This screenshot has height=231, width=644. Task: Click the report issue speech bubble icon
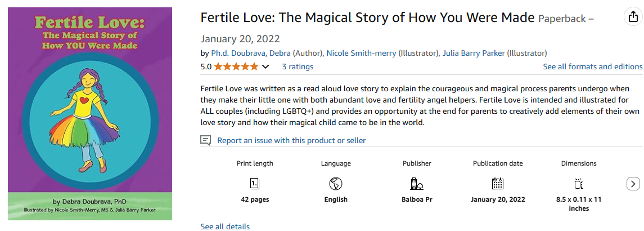click(206, 140)
